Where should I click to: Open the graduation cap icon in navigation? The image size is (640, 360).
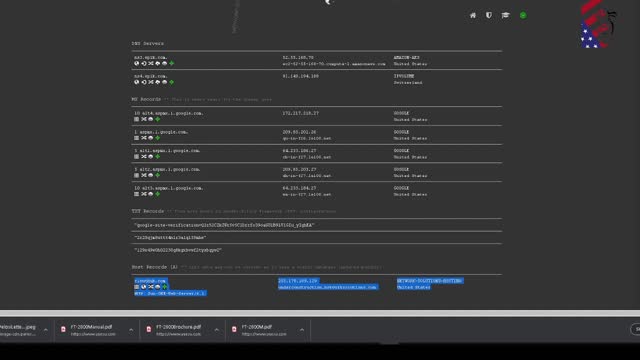coord(506,15)
